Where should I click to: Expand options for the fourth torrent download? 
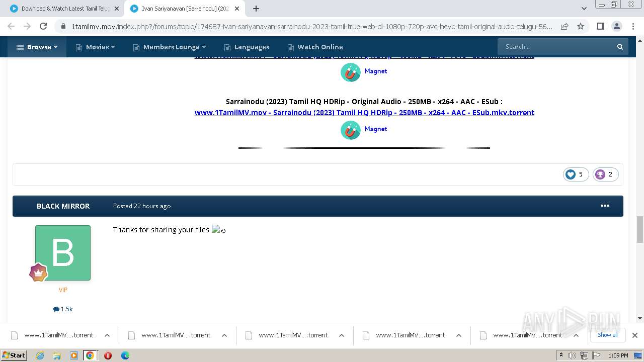coord(459,335)
